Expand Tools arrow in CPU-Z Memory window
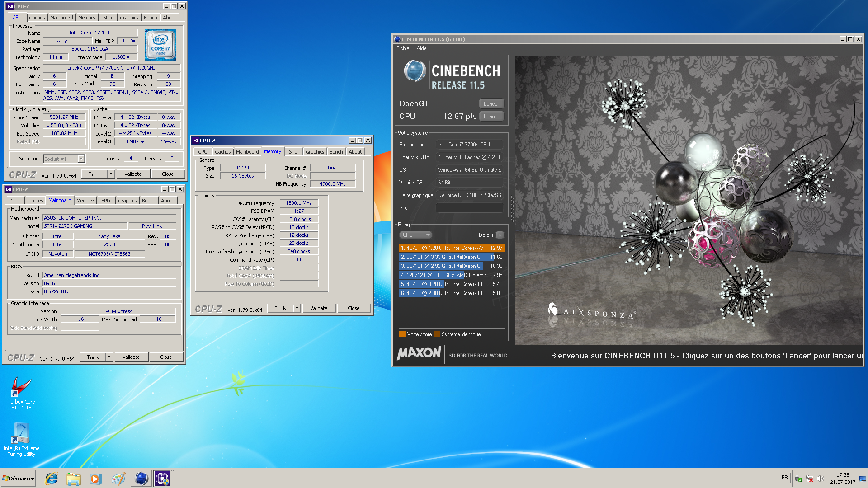Viewport: 868px width, 488px height. click(x=297, y=308)
